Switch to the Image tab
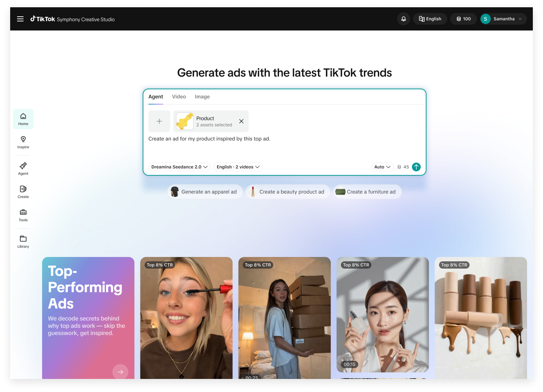 pos(202,97)
